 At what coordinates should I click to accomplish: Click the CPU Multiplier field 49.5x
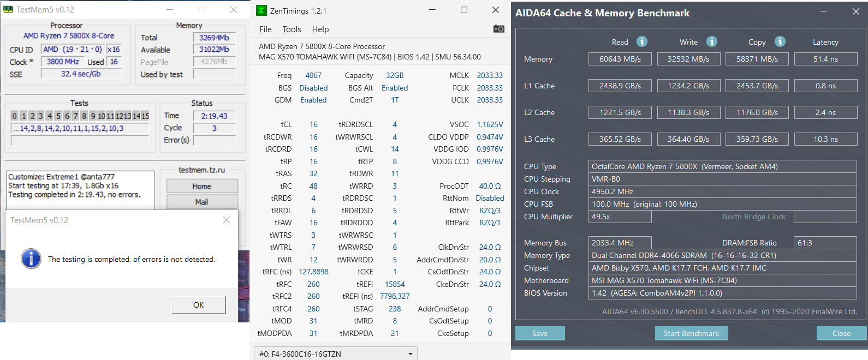pos(620,217)
